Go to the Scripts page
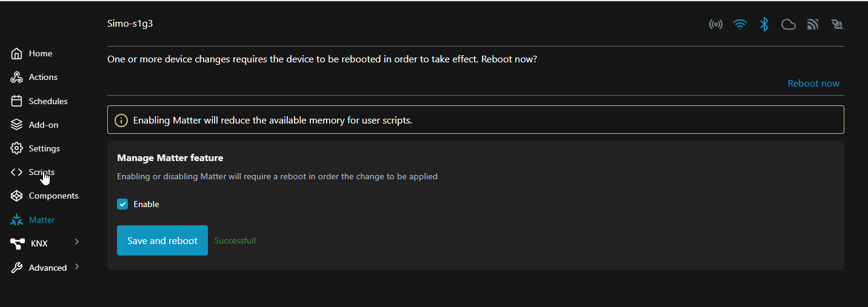Viewport: 868px width, 307px height. click(x=41, y=172)
